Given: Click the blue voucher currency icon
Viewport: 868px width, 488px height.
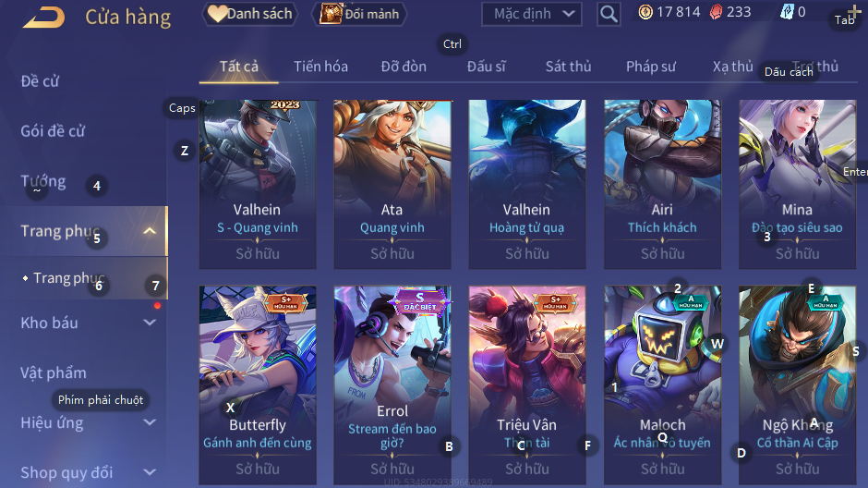Looking at the screenshot, I should click(787, 12).
